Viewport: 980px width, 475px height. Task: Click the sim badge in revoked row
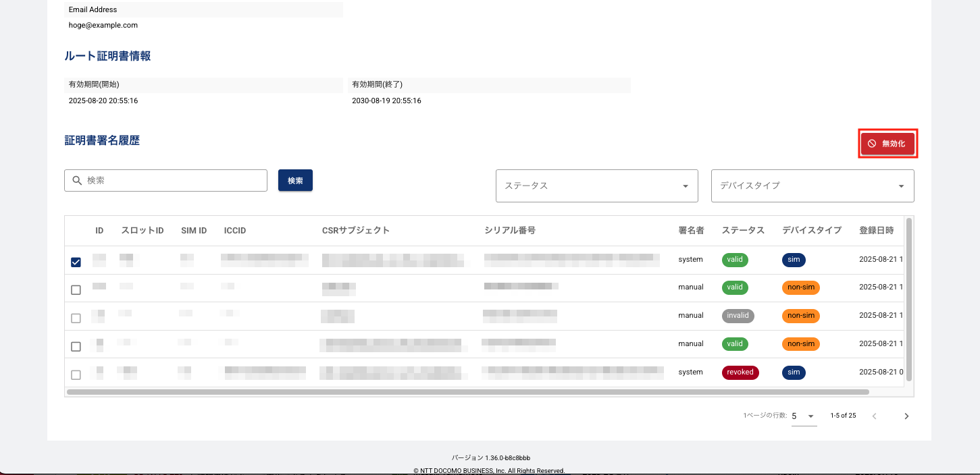tap(794, 372)
